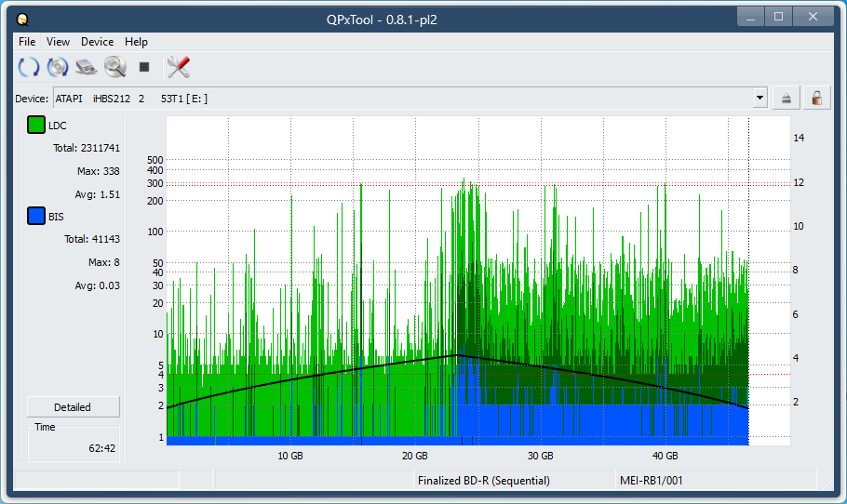Click the green LDC color swatch

[36, 125]
